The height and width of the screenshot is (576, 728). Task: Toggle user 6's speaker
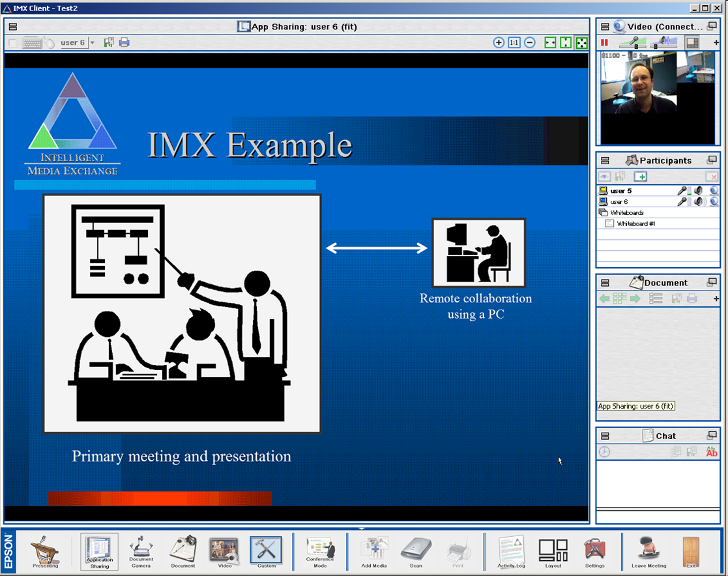click(700, 202)
